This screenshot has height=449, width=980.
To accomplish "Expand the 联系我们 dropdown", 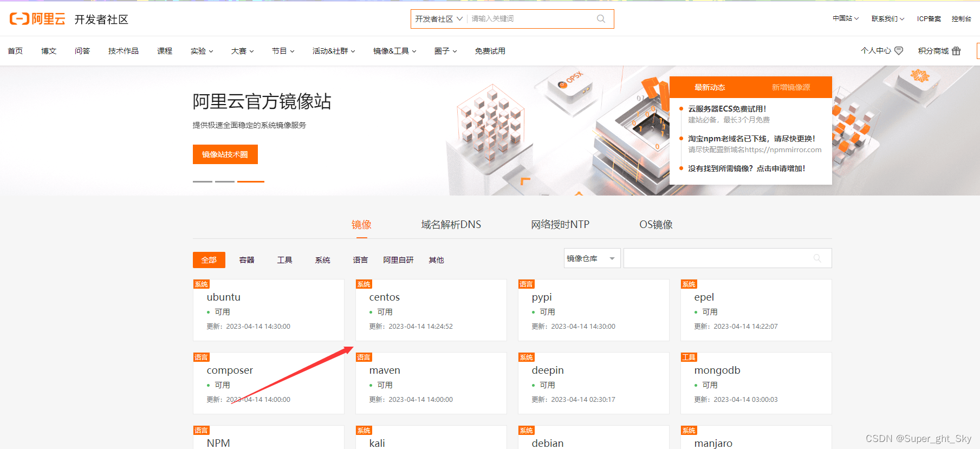I will coord(888,18).
